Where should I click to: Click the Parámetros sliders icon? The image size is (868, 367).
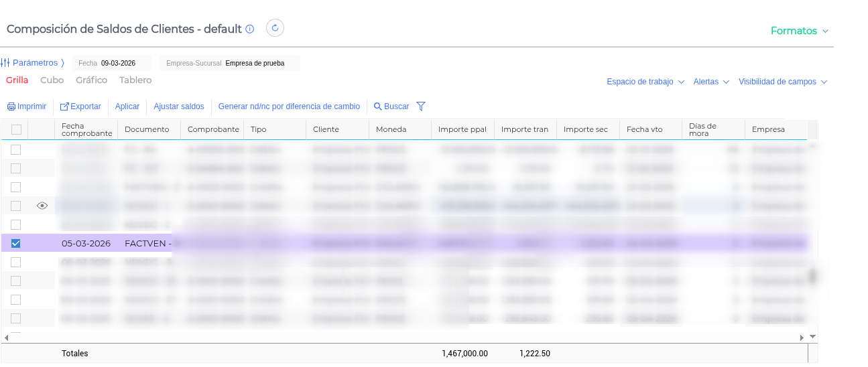(5, 63)
